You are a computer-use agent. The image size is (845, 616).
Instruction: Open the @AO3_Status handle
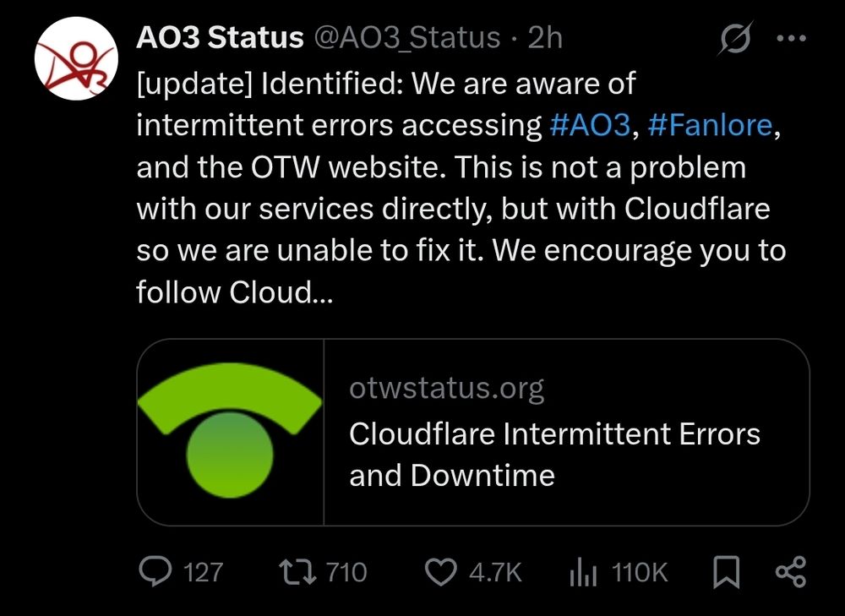point(407,38)
